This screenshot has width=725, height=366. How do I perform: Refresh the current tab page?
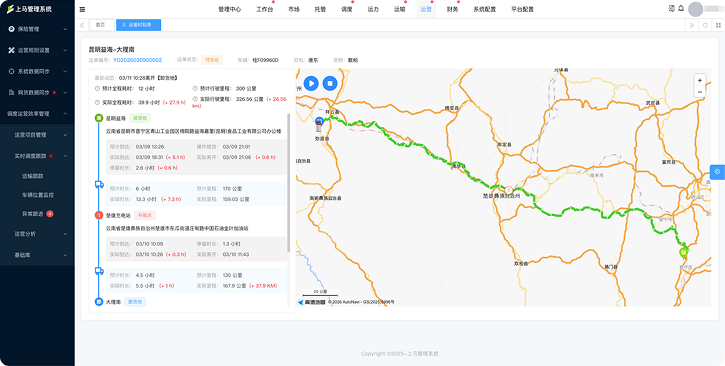tap(705, 25)
